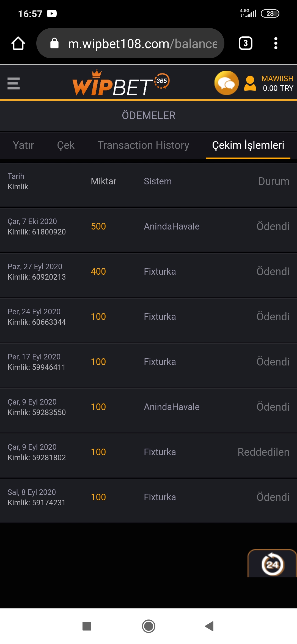Open the Transaction History tab
297x644 pixels.
click(x=143, y=145)
